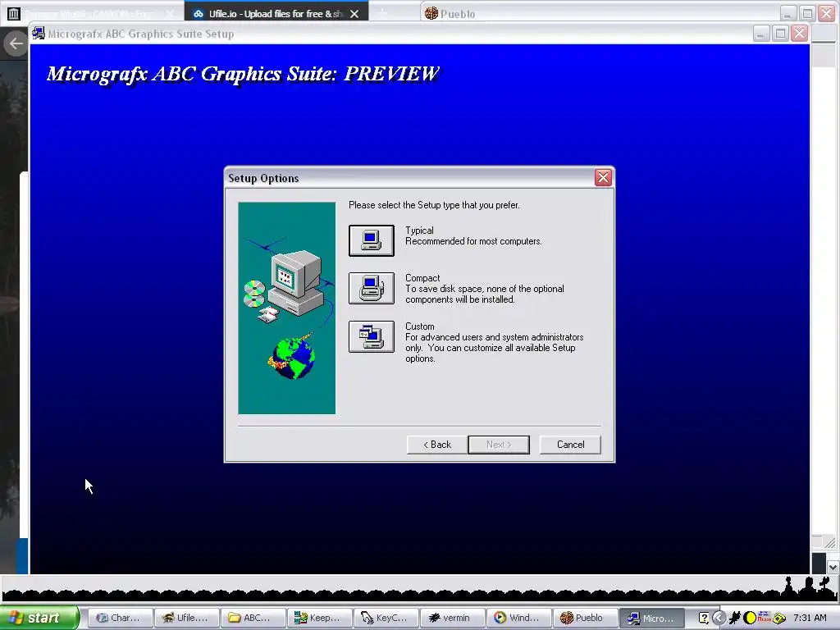The image size is (840, 630).
Task: Click the archive building favicon in tab
Action: [x=13, y=14]
